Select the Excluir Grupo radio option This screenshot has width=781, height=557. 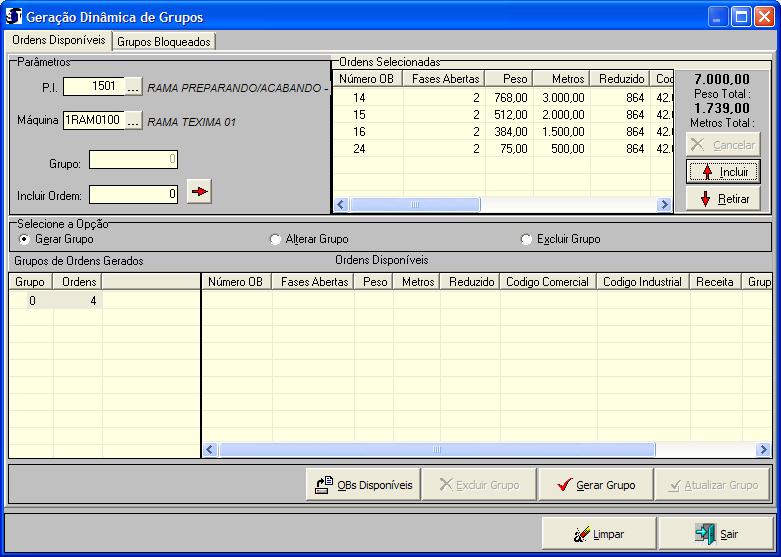point(527,240)
